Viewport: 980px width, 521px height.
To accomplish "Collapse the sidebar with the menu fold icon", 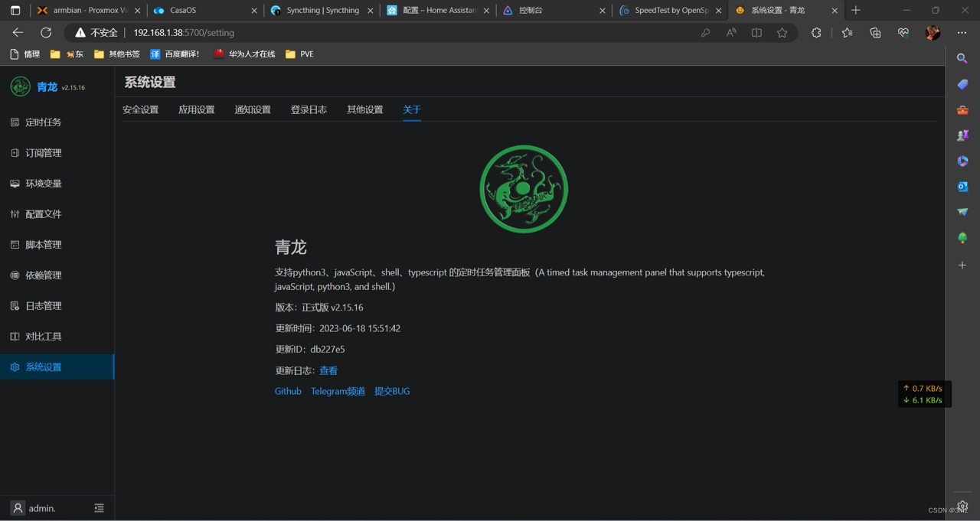I will (99, 508).
